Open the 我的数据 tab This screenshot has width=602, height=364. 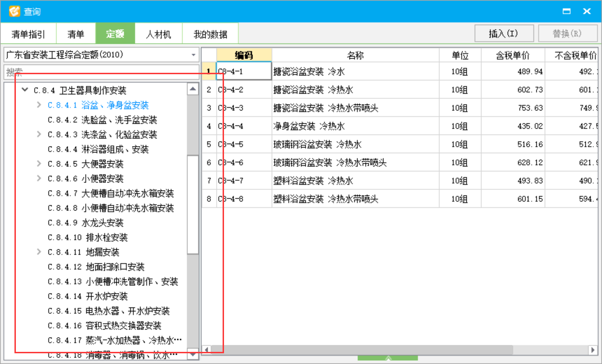210,34
